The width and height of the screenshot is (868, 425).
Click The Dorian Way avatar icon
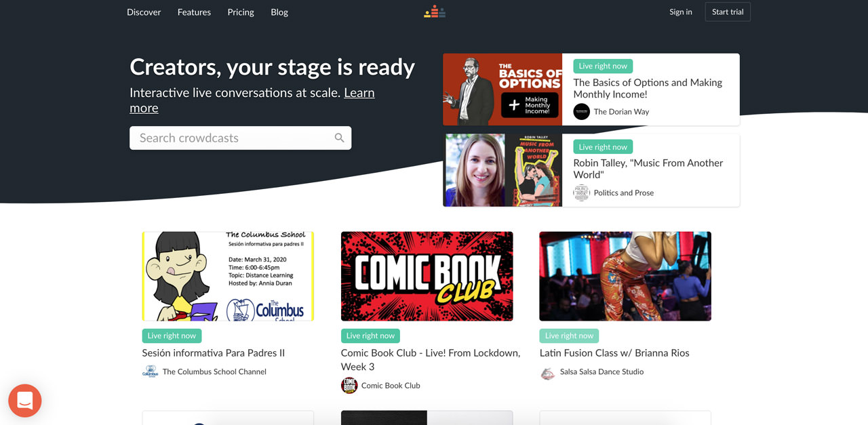click(581, 112)
